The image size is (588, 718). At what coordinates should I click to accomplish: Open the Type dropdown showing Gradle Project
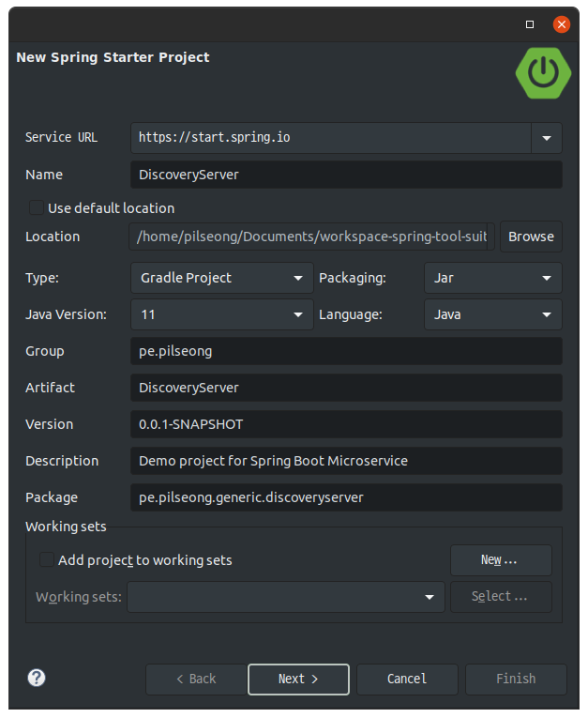[x=222, y=278]
